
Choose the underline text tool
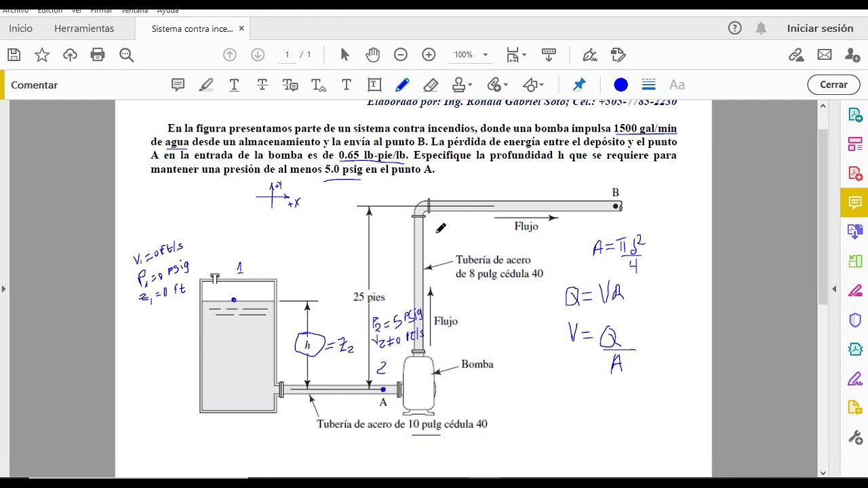pyautogui.click(x=234, y=85)
